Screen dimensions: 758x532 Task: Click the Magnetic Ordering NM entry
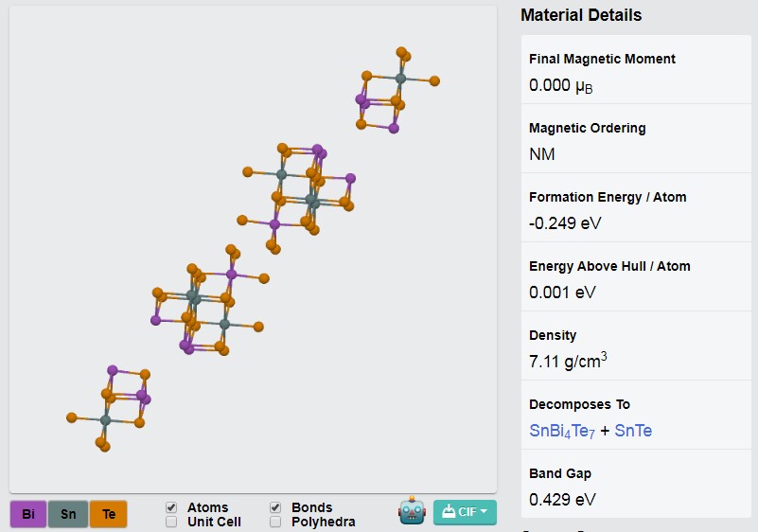pyautogui.click(x=542, y=154)
